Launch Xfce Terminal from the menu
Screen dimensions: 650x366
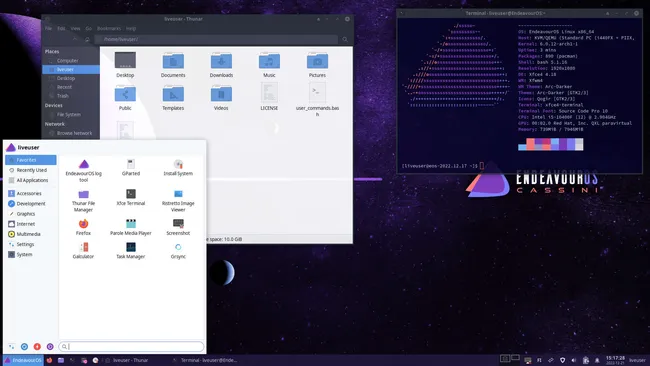[131, 197]
